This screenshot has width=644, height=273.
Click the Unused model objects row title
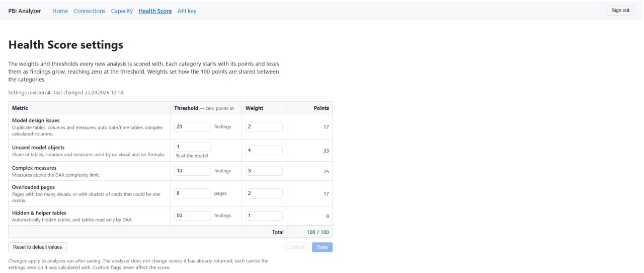coord(38,148)
